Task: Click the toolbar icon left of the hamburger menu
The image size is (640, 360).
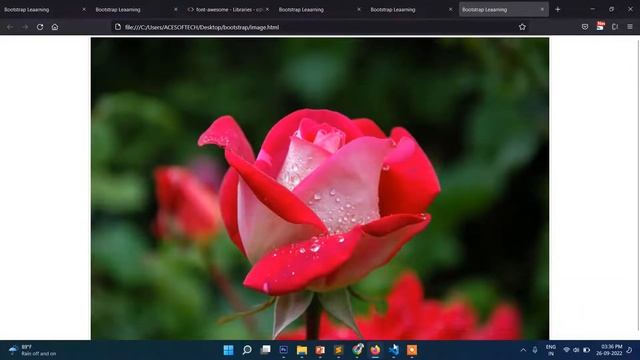Action: click(x=615, y=27)
